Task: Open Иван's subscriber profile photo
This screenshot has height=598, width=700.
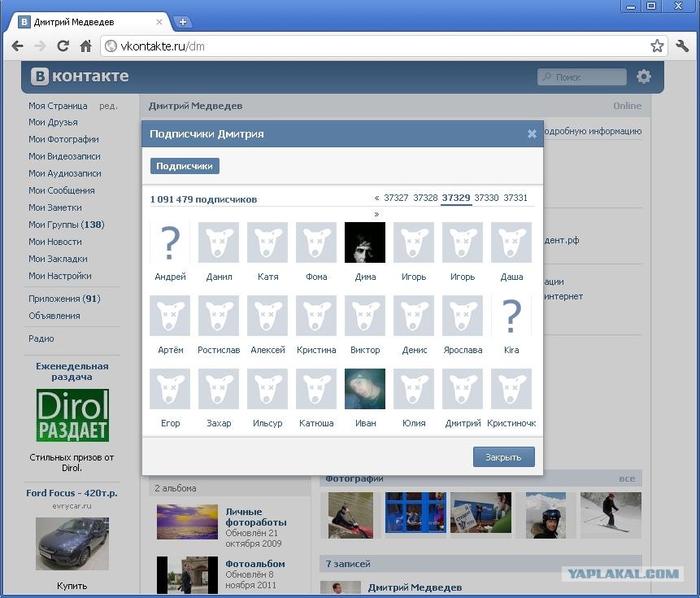Action: click(x=365, y=389)
